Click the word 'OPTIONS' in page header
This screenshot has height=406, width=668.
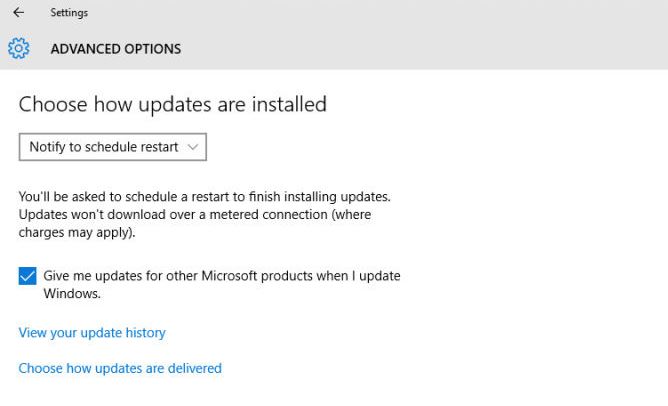[x=151, y=49]
